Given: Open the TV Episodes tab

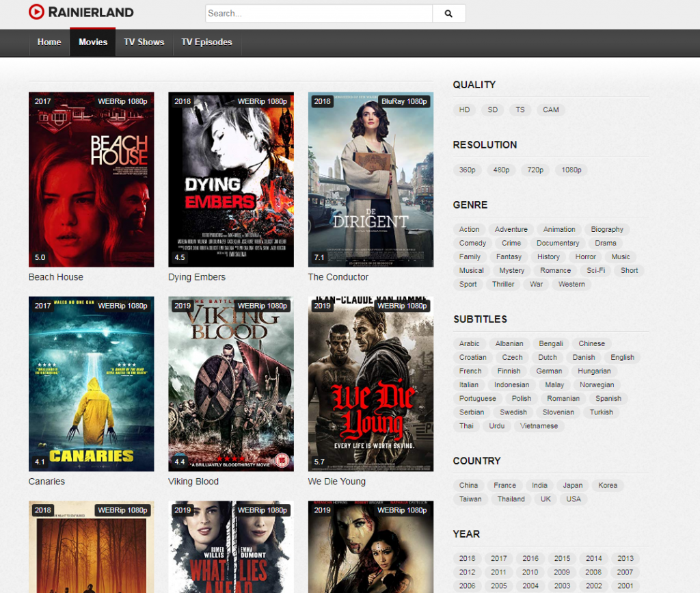Looking at the screenshot, I should point(206,42).
